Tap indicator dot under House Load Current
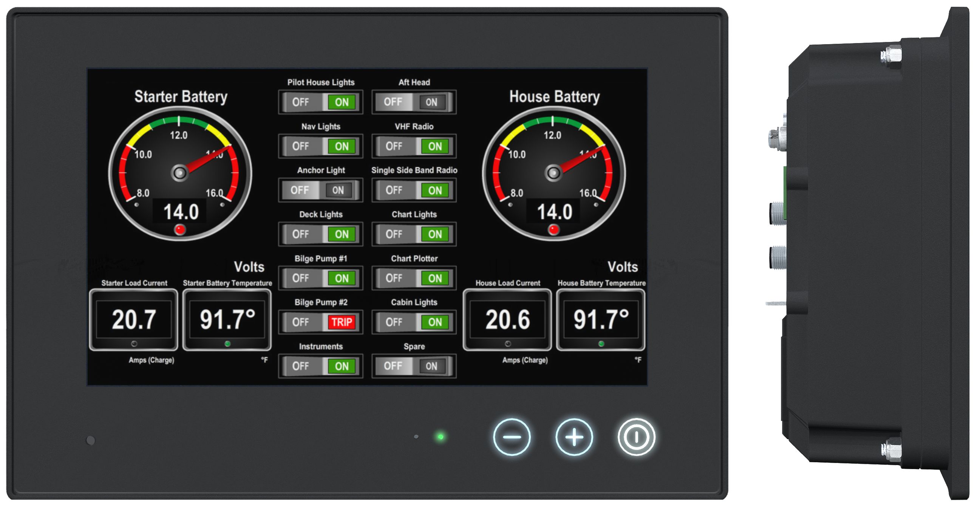The width and height of the screenshot is (980, 508). point(508,344)
